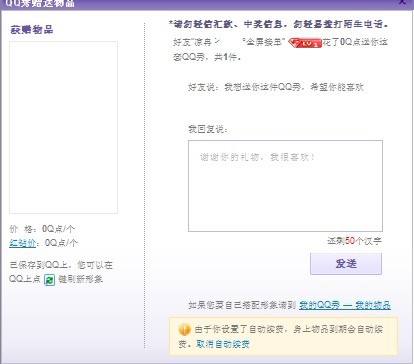The height and width of the screenshot is (364, 414).
Task: Click the 价格: 0Q点/个 text
Action: (42, 229)
